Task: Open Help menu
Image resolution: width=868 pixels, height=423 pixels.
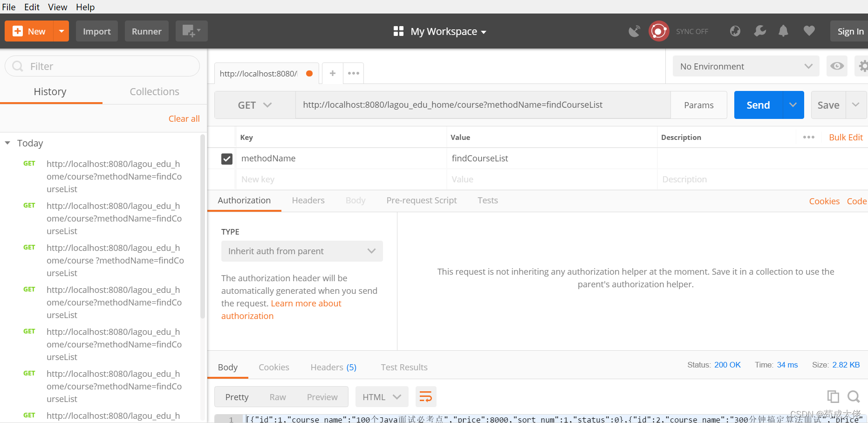Action: [x=85, y=7]
